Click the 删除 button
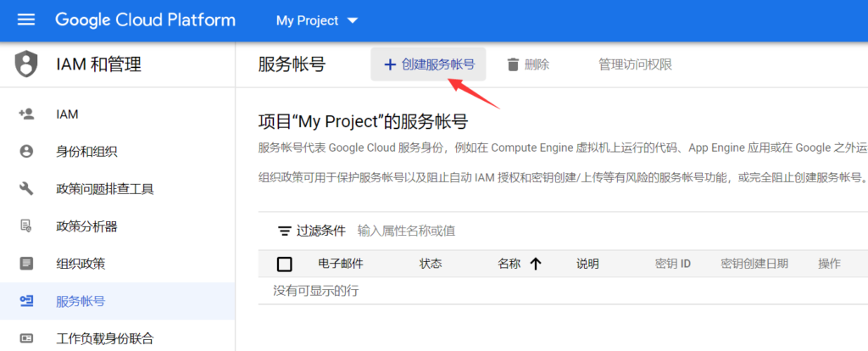The height and width of the screenshot is (351, 868). (527, 64)
